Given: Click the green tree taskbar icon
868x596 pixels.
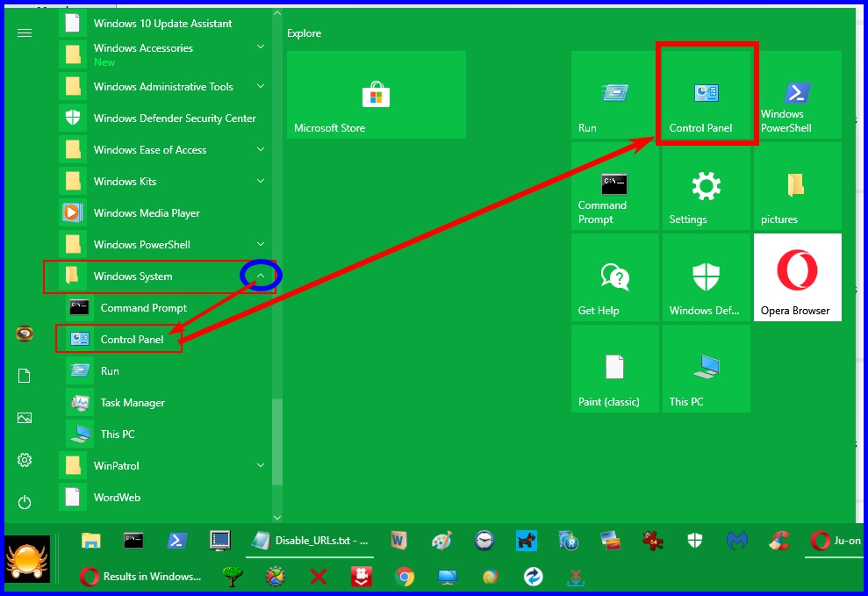Looking at the screenshot, I should [x=233, y=577].
